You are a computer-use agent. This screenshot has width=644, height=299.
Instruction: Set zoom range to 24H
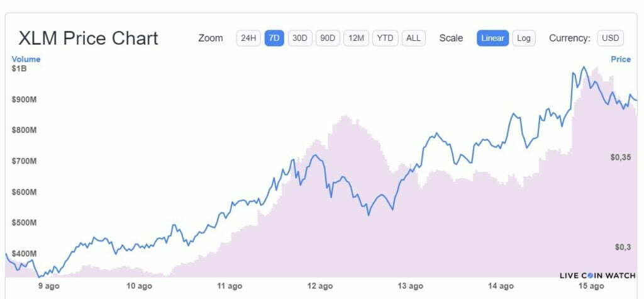(x=248, y=38)
